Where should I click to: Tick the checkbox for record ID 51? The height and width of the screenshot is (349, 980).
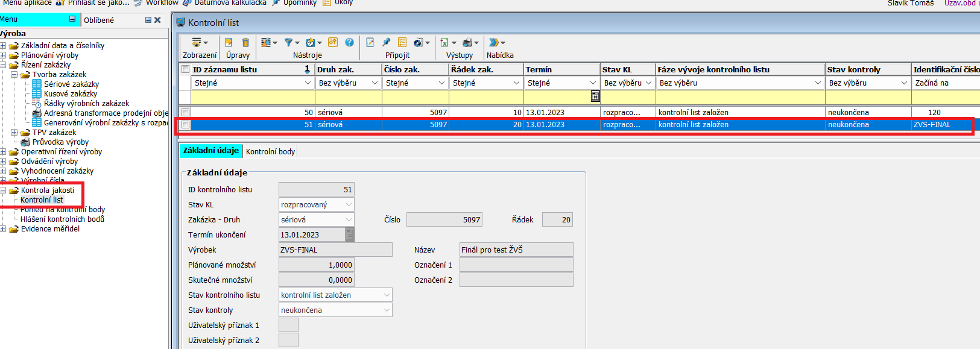[186, 125]
